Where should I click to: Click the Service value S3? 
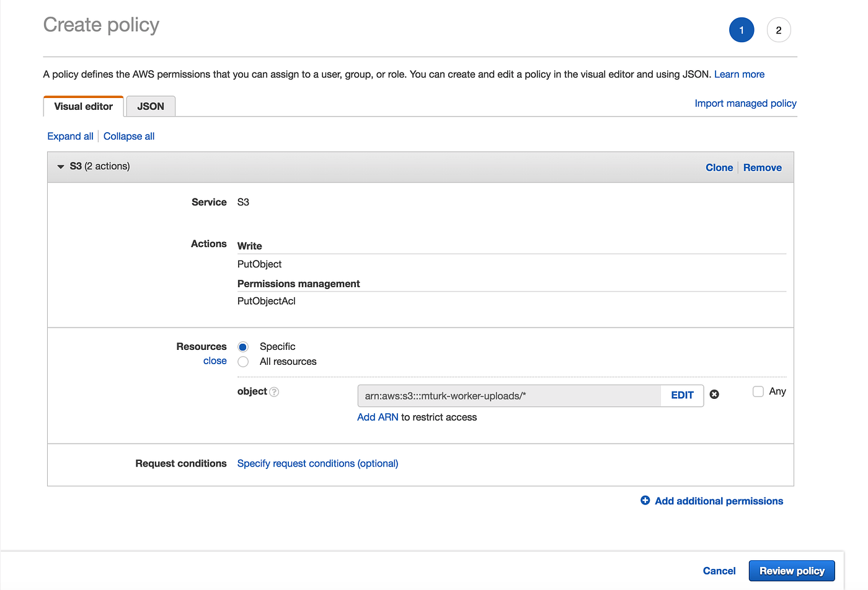[x=243, y=202]
